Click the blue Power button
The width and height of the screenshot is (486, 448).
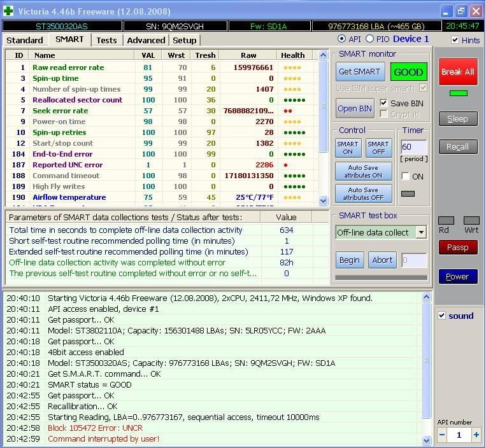(458, 276)
